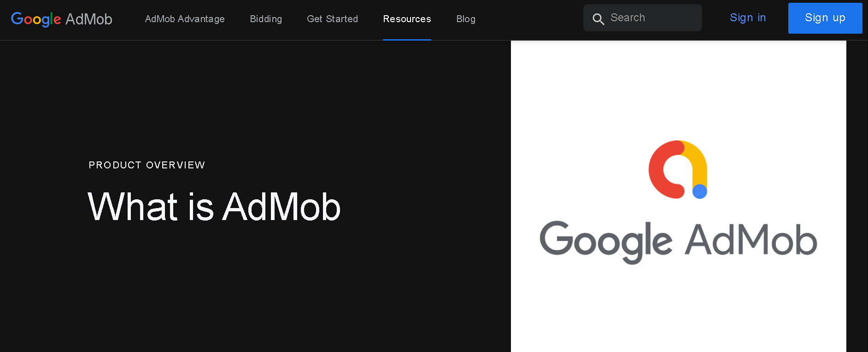Go to the Bidding navigation item

(266, 19)
